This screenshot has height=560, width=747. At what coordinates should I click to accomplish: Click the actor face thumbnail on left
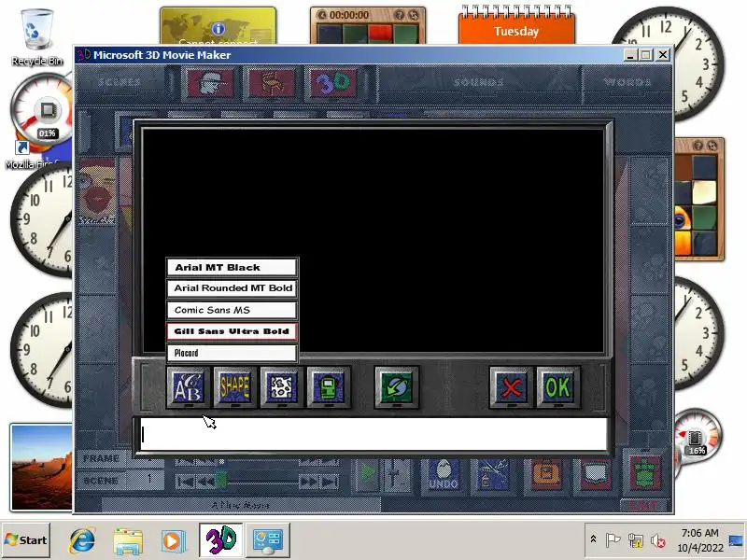coord(97,191)
